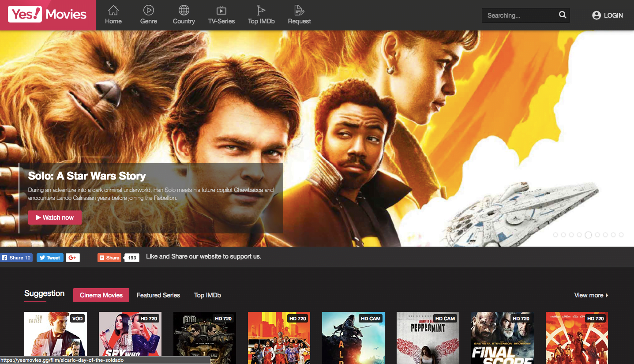Open TV-Series from the header navigation
Image resolution: width=634 pixels, height=364 pixels.
(221, 15)
